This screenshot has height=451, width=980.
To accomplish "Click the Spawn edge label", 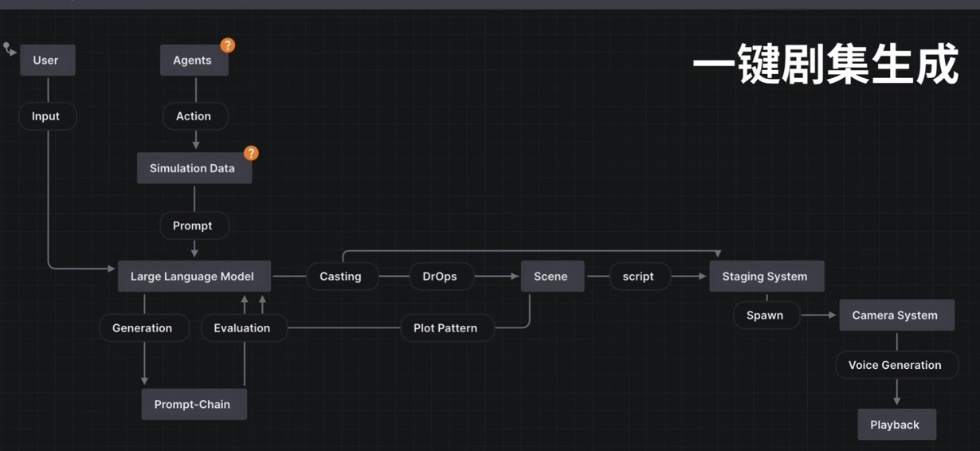I will pos(766,316).
